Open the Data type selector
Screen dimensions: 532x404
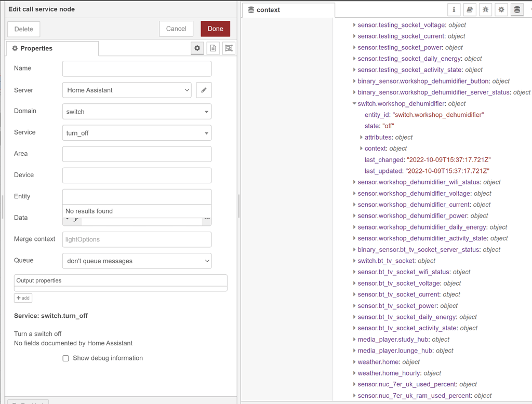[70, 219]
